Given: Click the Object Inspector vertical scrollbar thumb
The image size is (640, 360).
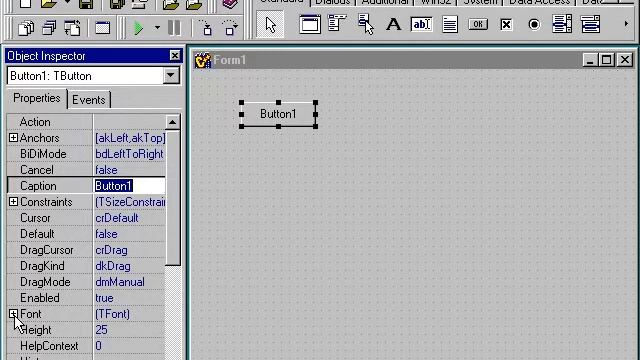Looking at the screenshot, I should point(172,198).
